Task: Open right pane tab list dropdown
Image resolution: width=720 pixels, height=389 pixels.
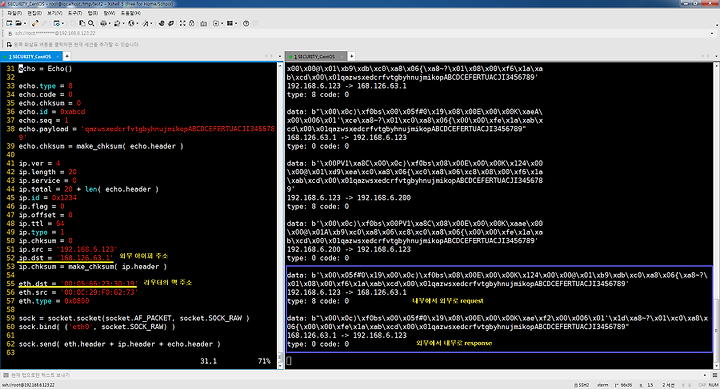Action: [716, 56]
